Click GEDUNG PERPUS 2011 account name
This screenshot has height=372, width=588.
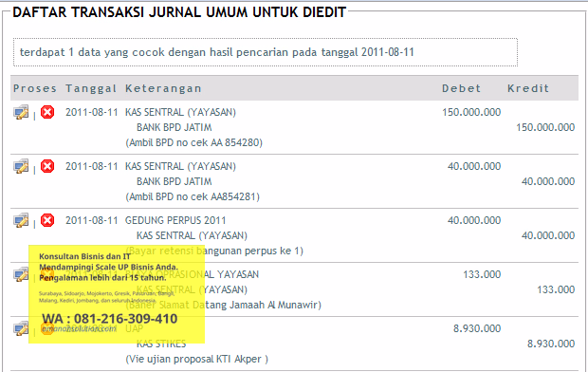(x=175, y=220)
